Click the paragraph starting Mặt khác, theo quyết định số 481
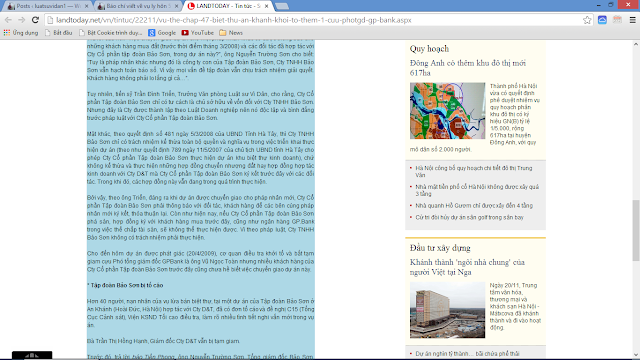The width and height of the screenshot is (640, 360). [x=200, y=158]
